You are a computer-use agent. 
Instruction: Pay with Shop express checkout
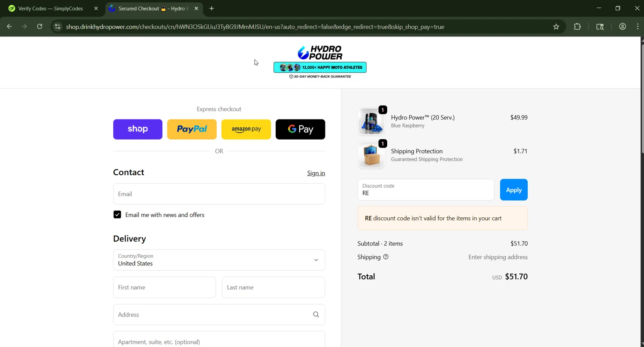(138, 129)
